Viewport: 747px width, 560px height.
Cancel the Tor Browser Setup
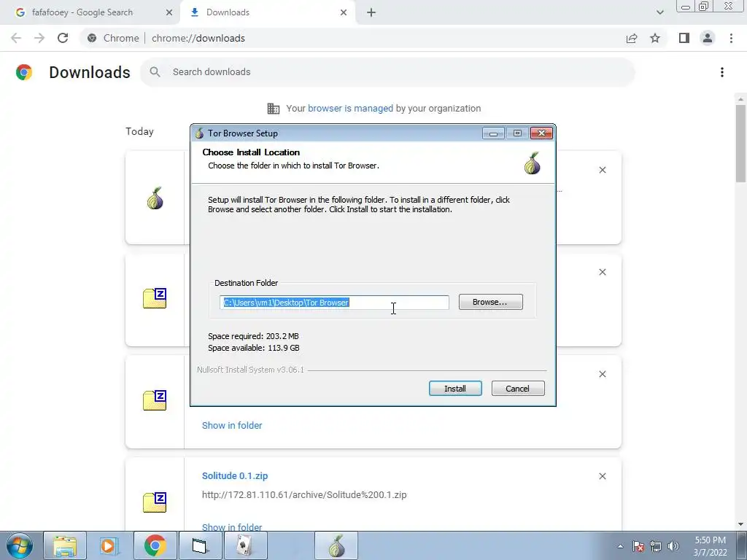pyautogui.click(x=517, y=389)
